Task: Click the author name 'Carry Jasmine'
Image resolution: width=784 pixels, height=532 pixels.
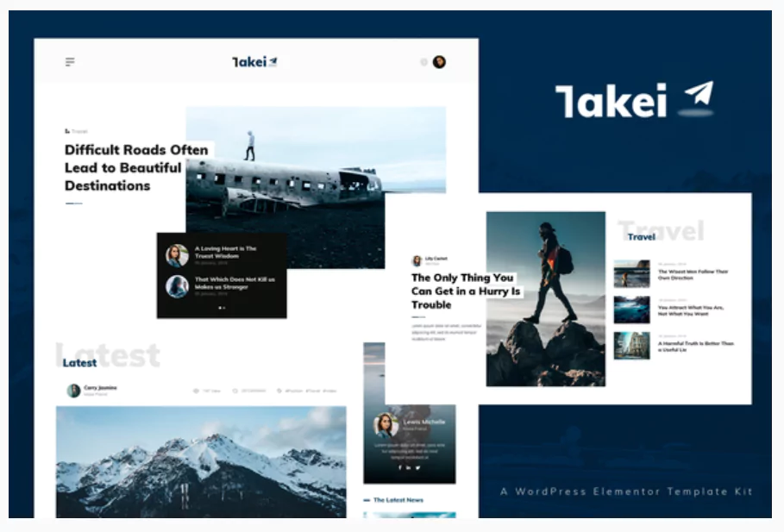Action: (x=100, y=387)
